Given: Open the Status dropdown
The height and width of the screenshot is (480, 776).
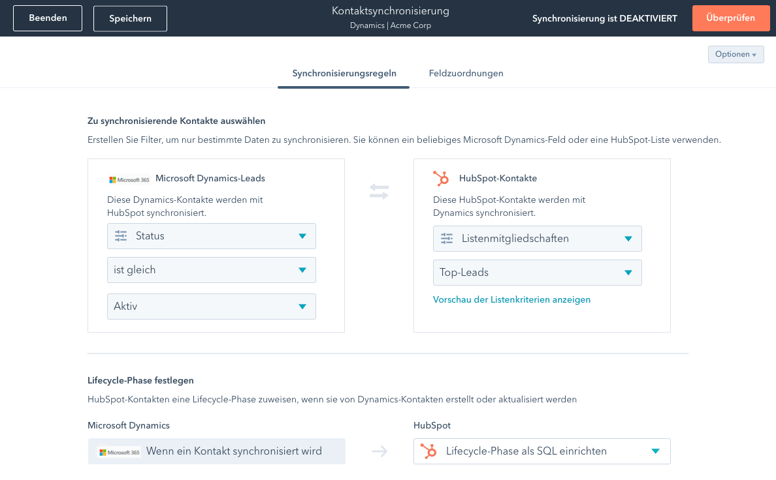Looking at the screenshot, I should 211,236.
